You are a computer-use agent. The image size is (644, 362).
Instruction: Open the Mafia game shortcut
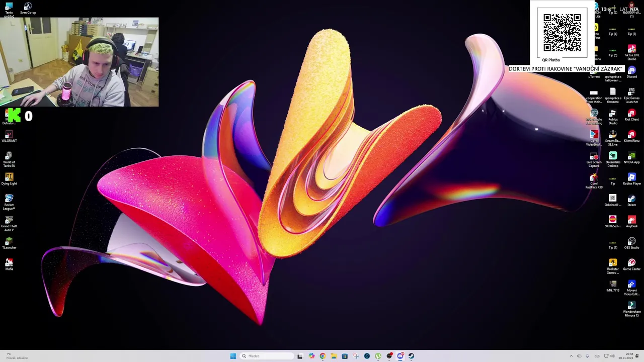[x=9, y=264]
